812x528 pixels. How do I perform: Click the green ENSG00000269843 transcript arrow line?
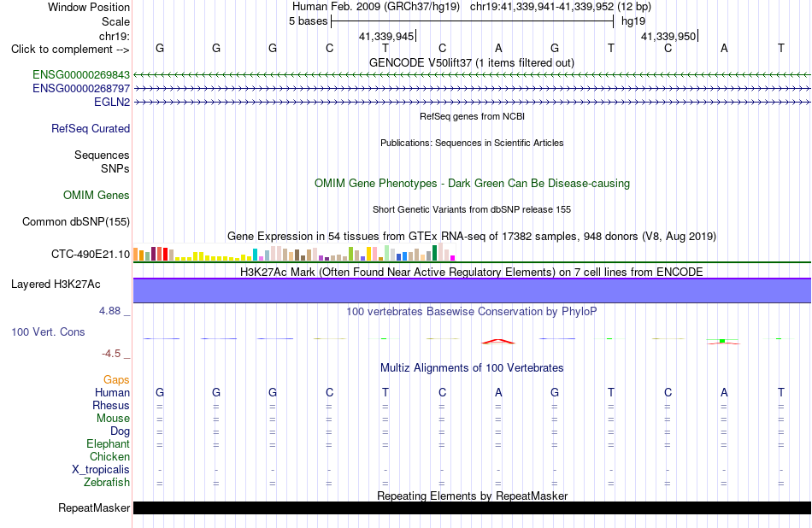[x=472, y=75]
